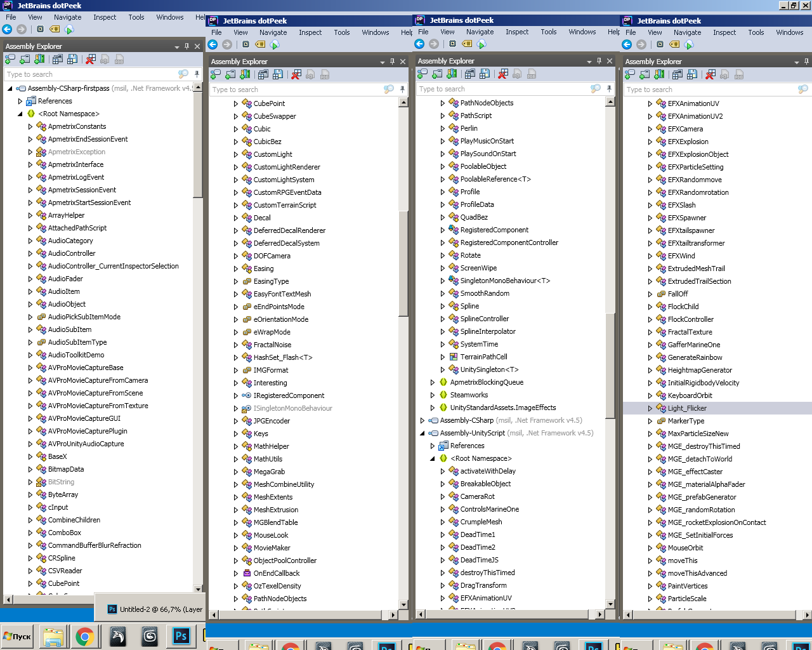Image resolution: width=812 pixels, height=650 pixels.
Task: Click Save assembly list icon in leftmost window
Action: click(72, 59)
